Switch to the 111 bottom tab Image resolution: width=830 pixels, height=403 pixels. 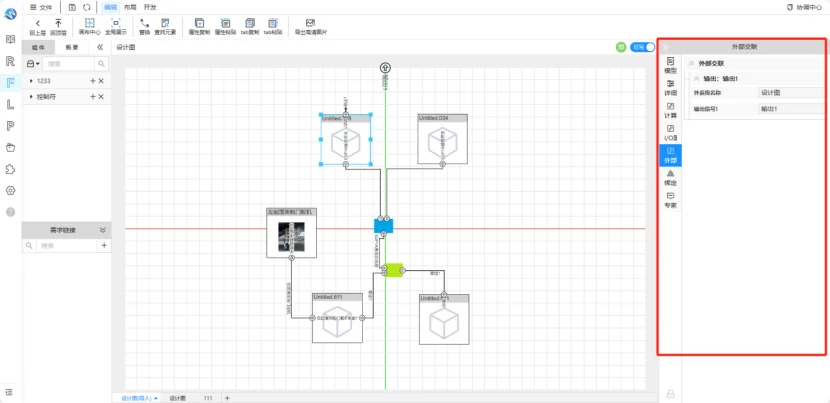click(x=209, y=398)
